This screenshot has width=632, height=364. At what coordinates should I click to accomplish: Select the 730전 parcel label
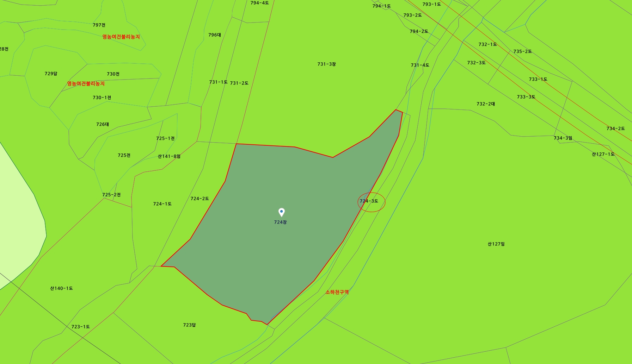click(x=113, y=74)
